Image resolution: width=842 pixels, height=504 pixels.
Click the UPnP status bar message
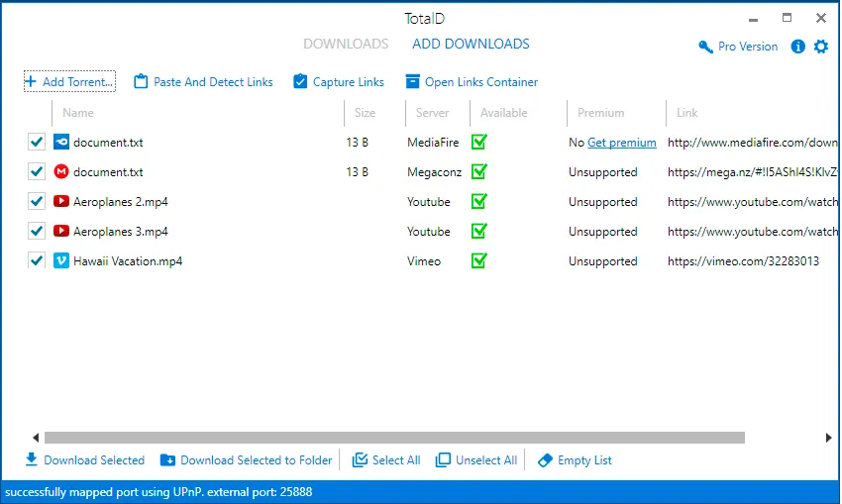point(158,492)
